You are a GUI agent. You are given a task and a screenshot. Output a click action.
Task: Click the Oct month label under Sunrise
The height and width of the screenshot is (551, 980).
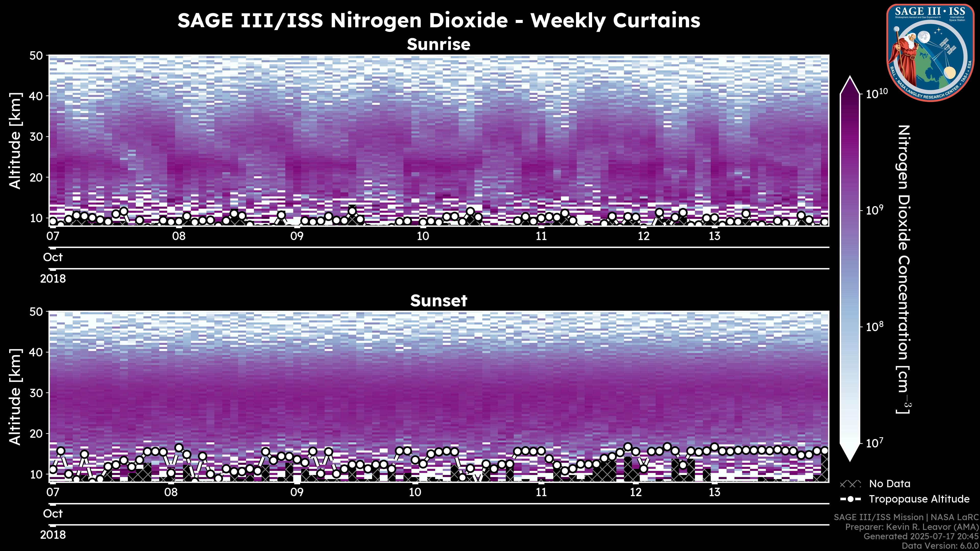[x=53, y=257]
